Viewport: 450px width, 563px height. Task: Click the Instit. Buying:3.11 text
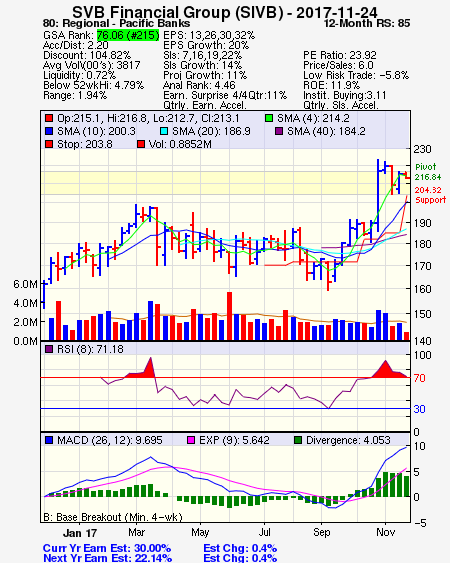[345, 96]
